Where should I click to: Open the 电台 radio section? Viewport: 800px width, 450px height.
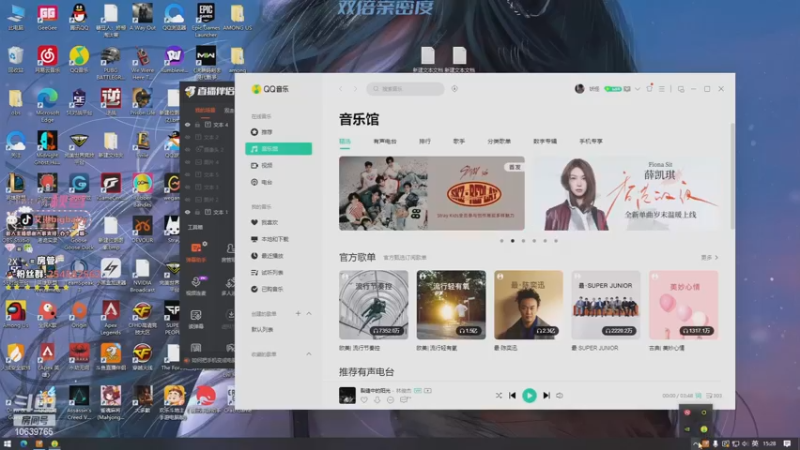(x=279, y=182)
